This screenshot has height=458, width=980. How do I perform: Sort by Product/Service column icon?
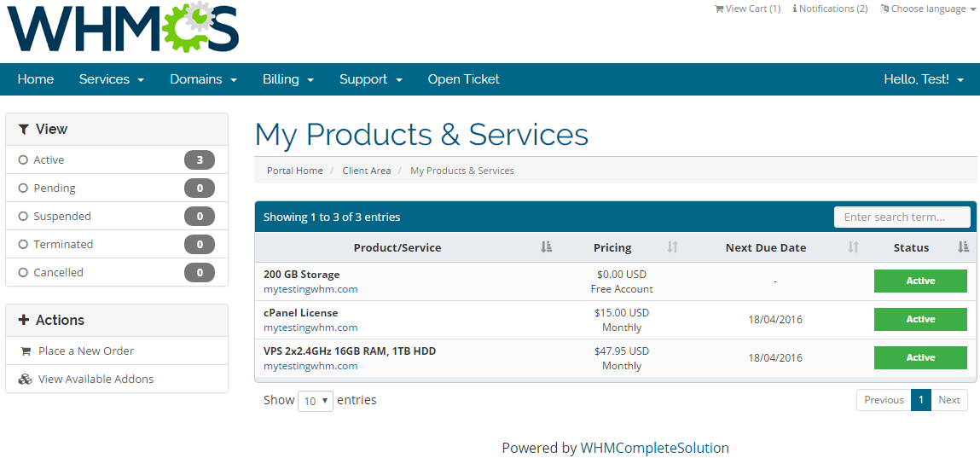click(546, 247)
